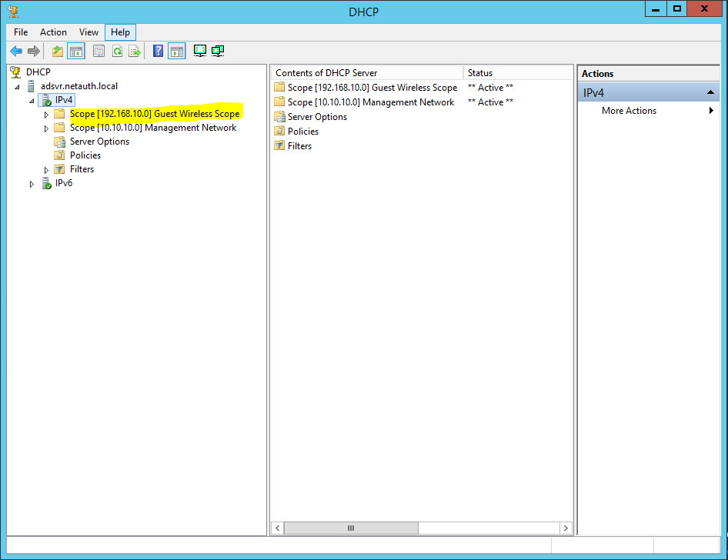The height and width of the screenshot is (560, 728).
Task: Select Scope [192.168.10.0] Guest Wireless Scope in tree
Action: 155,114
